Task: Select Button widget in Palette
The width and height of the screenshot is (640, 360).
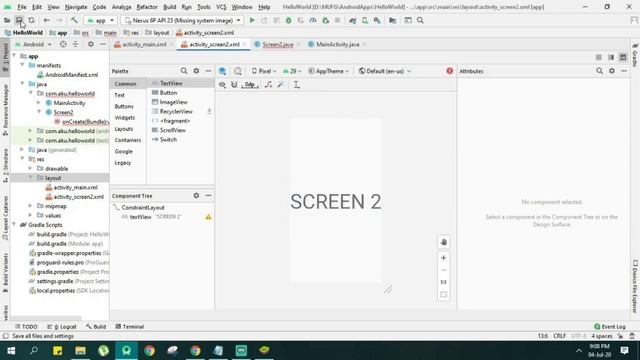Action: pyautogui.click(x=168, y=93)
